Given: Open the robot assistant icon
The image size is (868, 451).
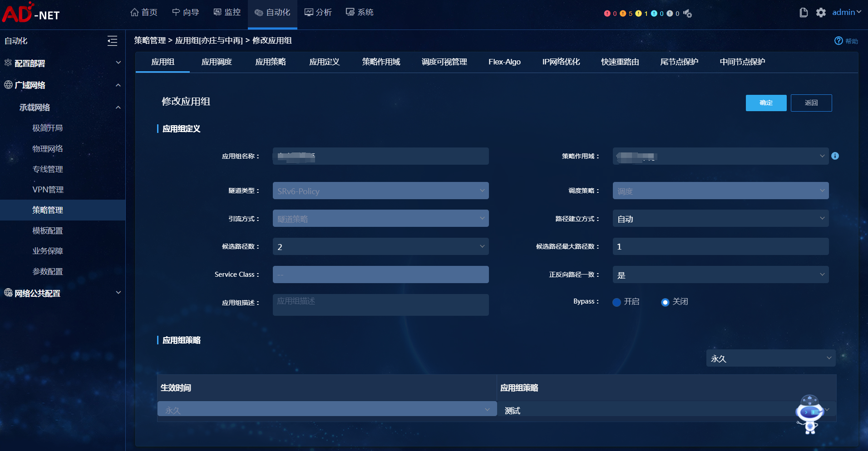Looking at the screenshot, I should 809,414.
